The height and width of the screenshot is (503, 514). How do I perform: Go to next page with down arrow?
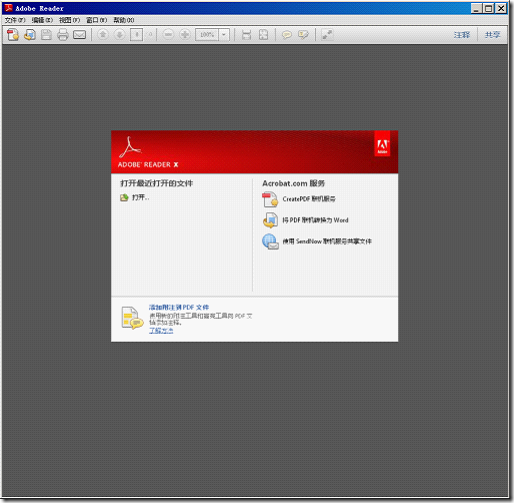(x=119, y=34)
